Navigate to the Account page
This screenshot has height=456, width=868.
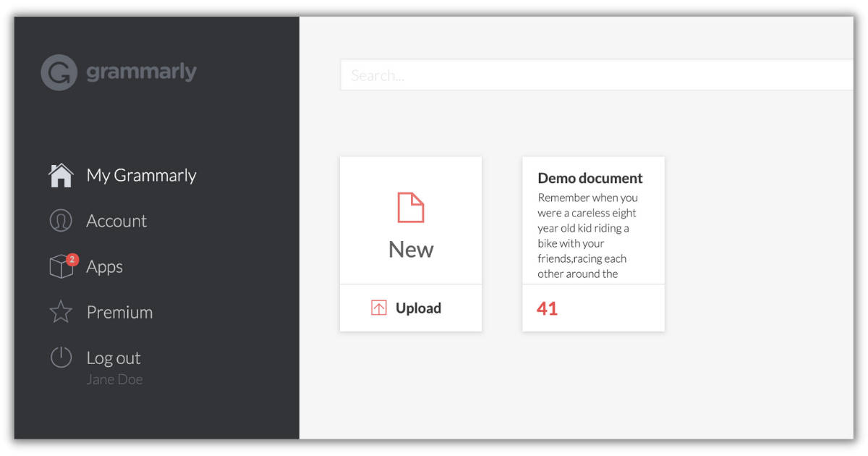pos(116,220)
